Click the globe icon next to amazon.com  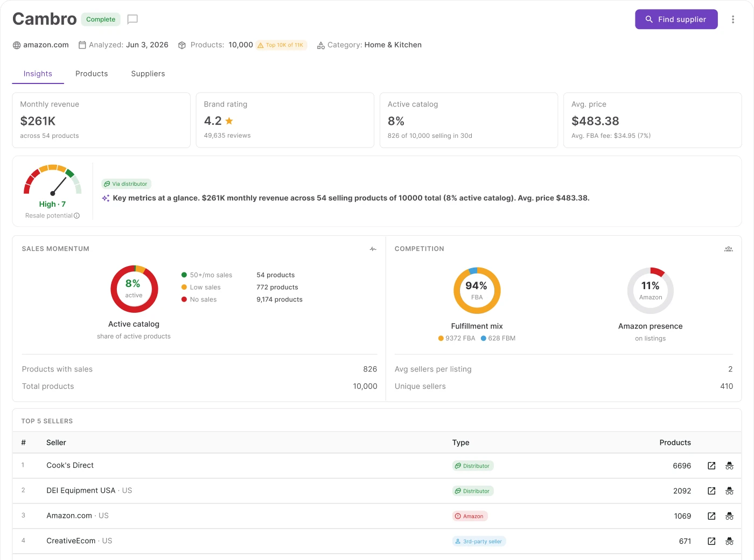coord(17,45)
